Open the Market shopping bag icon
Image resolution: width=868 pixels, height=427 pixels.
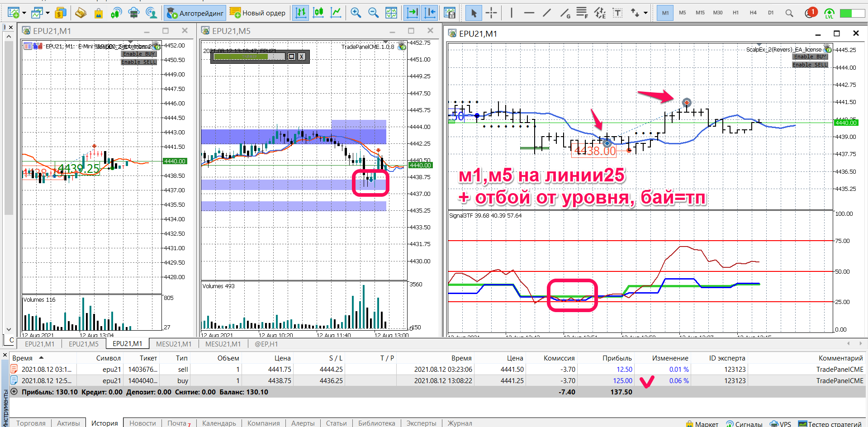[99, 13]
